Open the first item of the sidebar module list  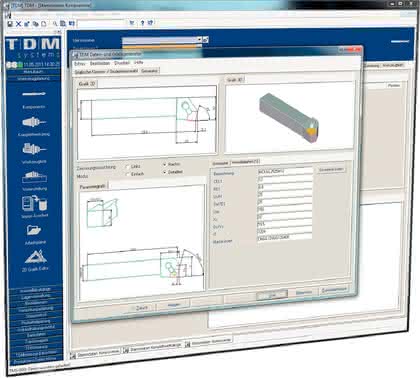pyautogui.click(x=35, y=290)
